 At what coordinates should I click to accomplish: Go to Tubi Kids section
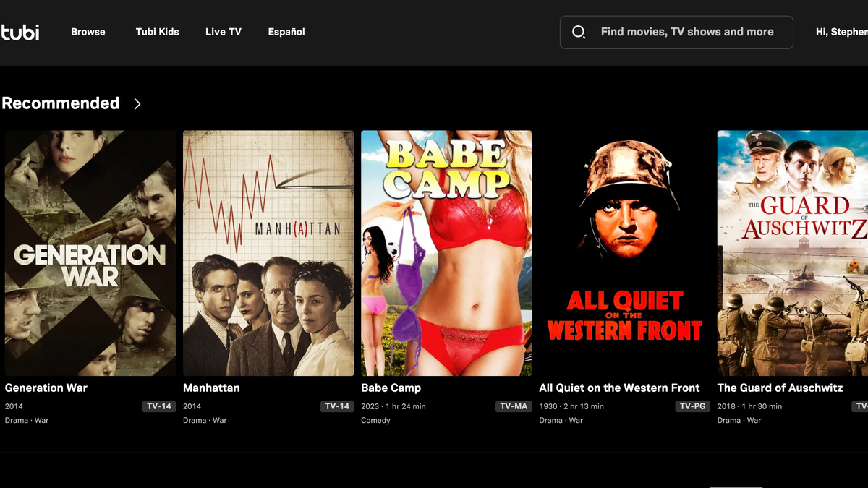click(x=157, y=32)
